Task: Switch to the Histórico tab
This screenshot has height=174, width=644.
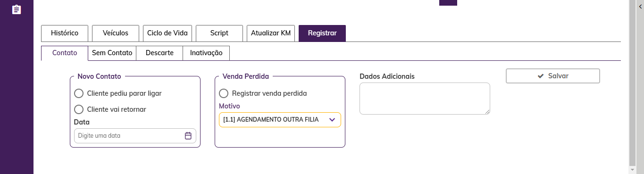Action: (65, 33)
